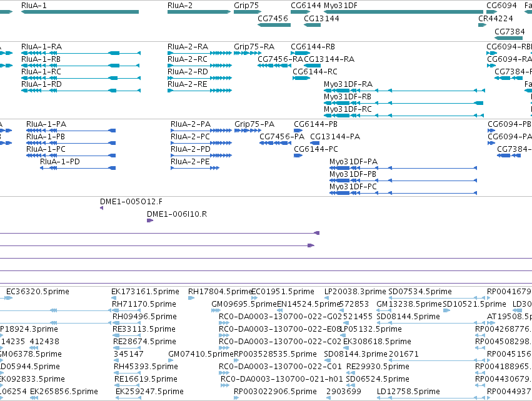The height and width of the screenshot is (401, 532).
Task: Click EST EC36320.5prime
Action: pos(9,298)
